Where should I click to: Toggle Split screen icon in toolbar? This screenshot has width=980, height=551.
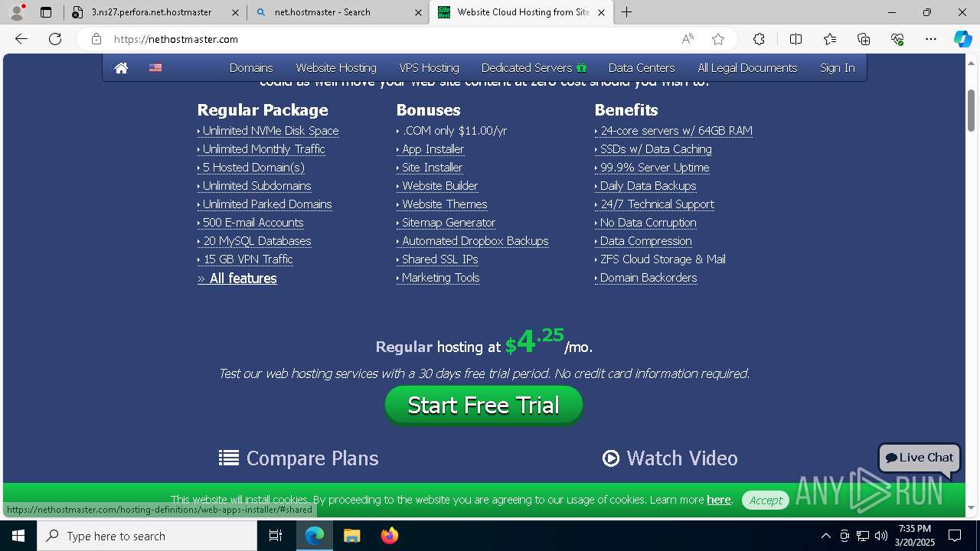pos(795,39)
